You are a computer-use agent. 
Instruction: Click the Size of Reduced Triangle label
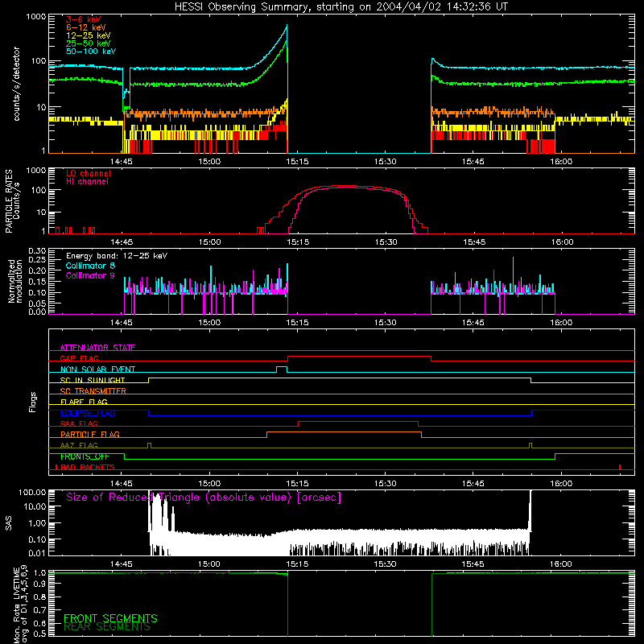tap(204, 497)
